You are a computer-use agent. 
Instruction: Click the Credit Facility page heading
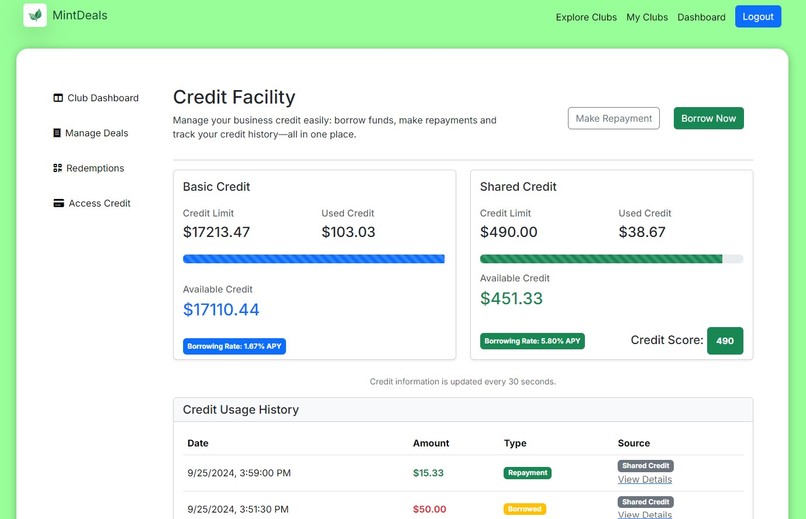coord(234,97)
